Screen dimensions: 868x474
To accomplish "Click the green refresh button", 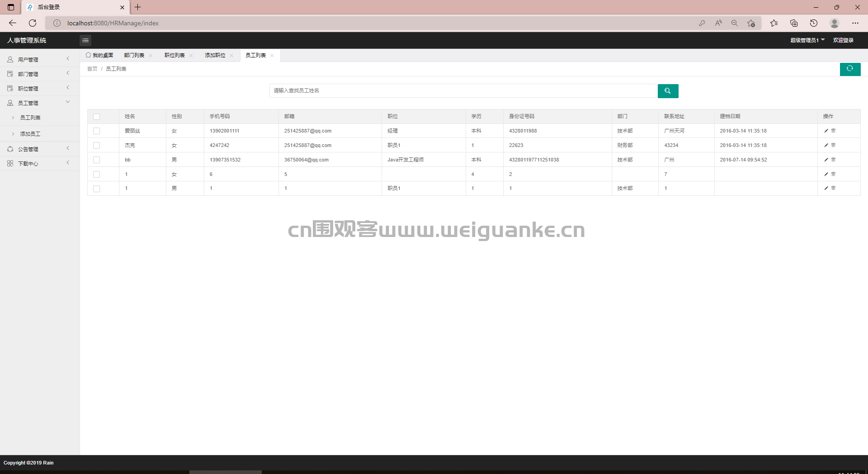I will (850, 69).
